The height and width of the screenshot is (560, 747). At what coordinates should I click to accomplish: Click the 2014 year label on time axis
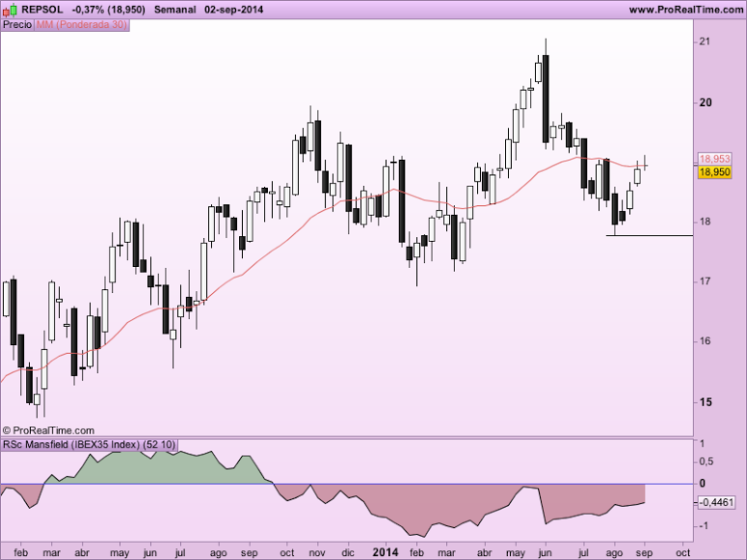click(385, 552)
